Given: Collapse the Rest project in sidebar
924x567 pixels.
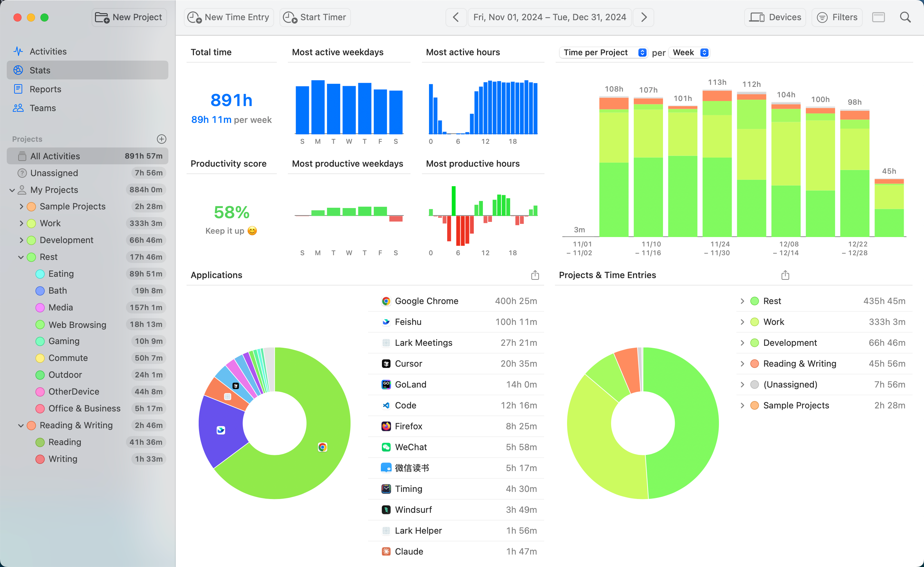Looking at the screenshot, I should 21,257.
